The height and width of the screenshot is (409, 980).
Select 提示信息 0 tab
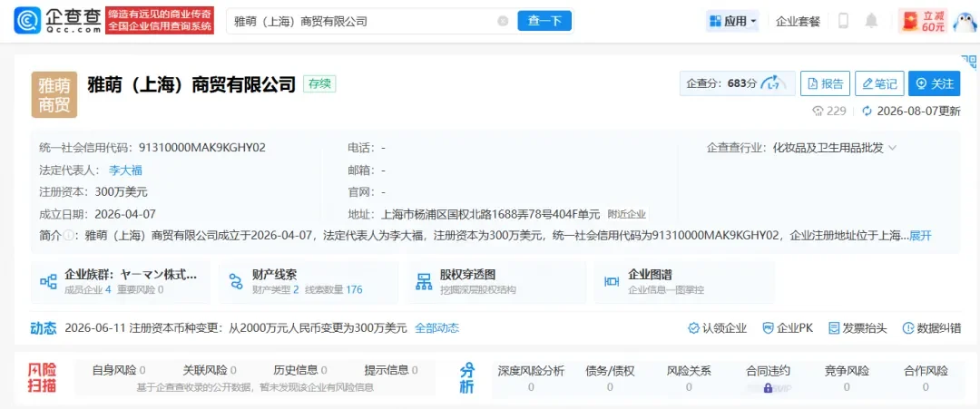coord(390,371)
